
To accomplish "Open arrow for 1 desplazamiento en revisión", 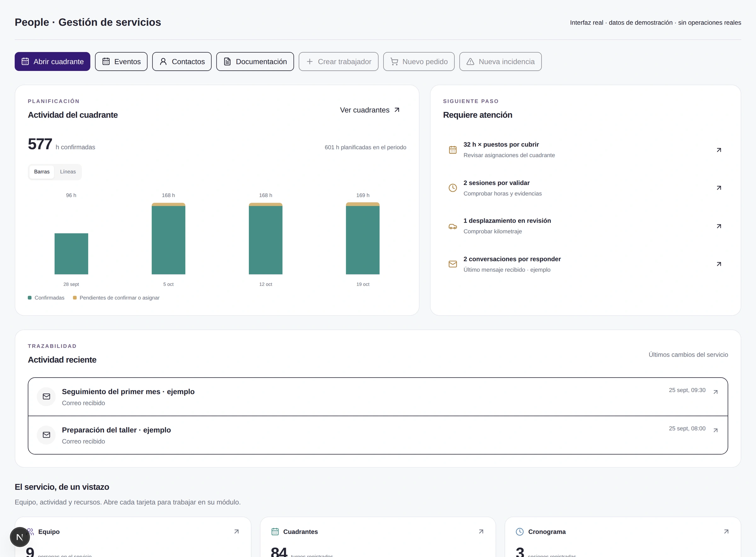I will (719, 226).
